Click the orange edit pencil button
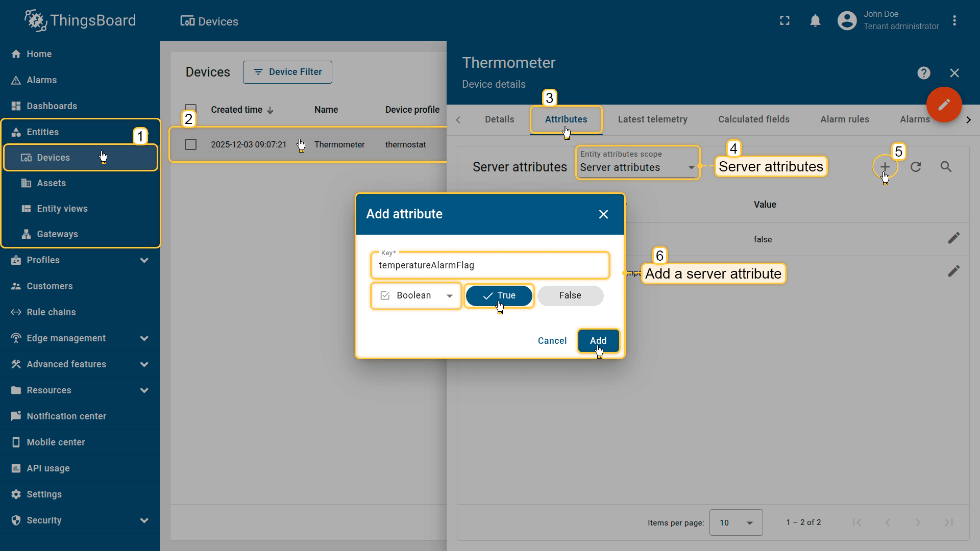The image size is (980, 551). click(x=944, y=105)
